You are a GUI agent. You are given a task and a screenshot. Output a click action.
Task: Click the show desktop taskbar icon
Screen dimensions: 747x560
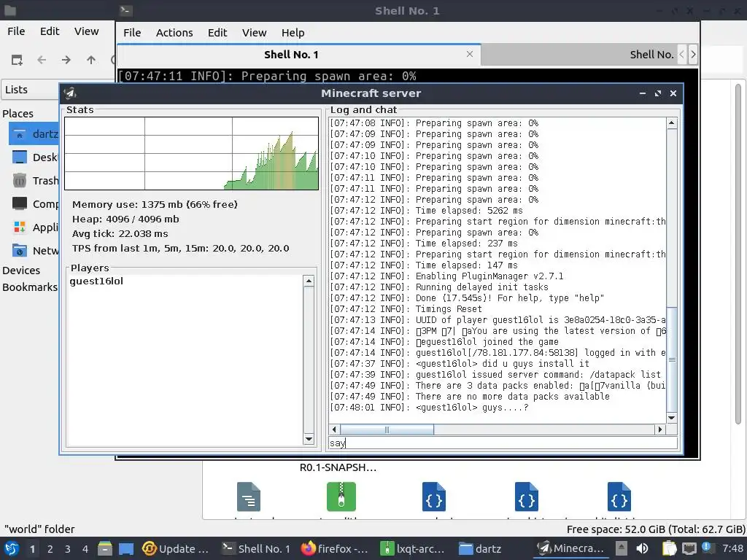[x=126, y=548]
